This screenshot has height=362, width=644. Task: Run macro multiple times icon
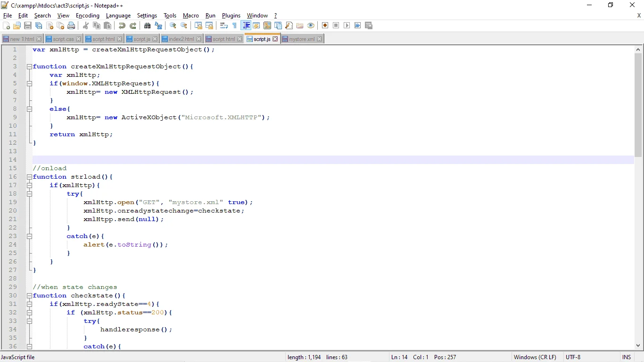click(x=358, y=25)
